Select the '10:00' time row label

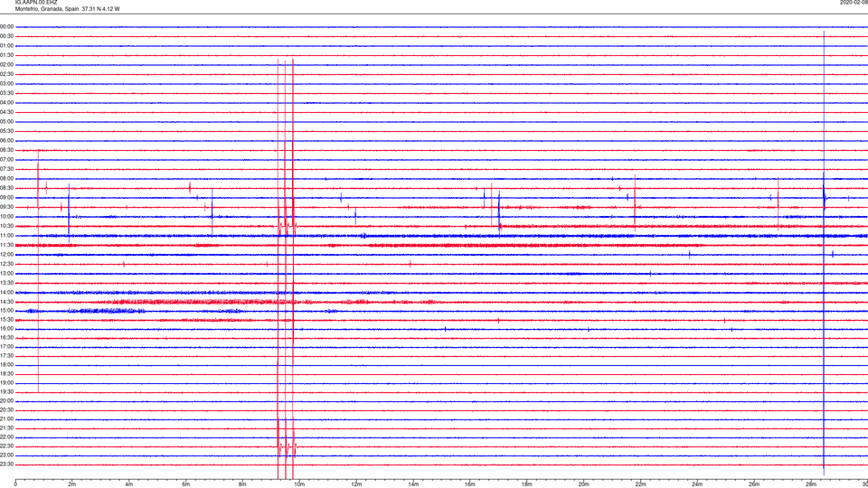(6, 217)
